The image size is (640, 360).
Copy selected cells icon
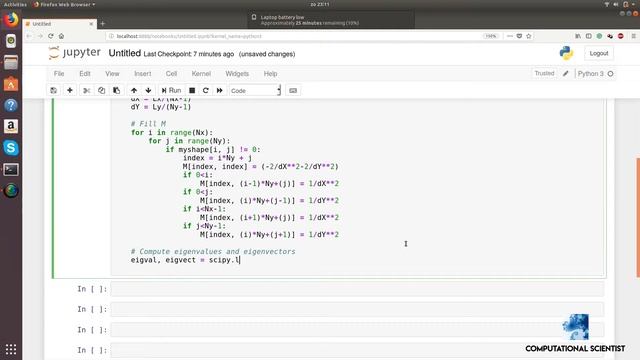(x=101, y=90)
